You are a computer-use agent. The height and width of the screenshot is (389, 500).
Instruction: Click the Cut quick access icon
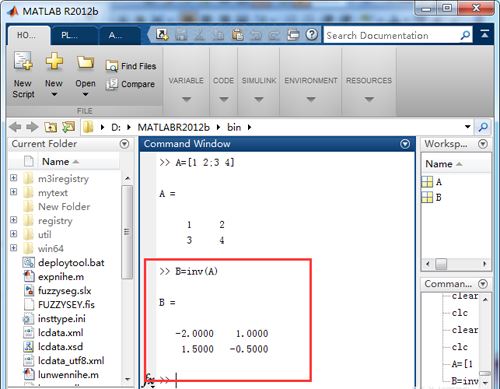pos(199,34)
